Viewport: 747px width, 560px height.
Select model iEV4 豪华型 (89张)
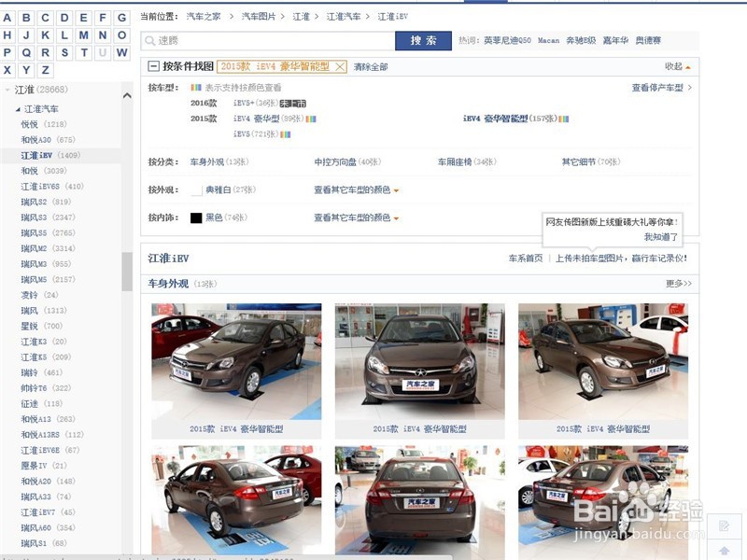[268, 119]
